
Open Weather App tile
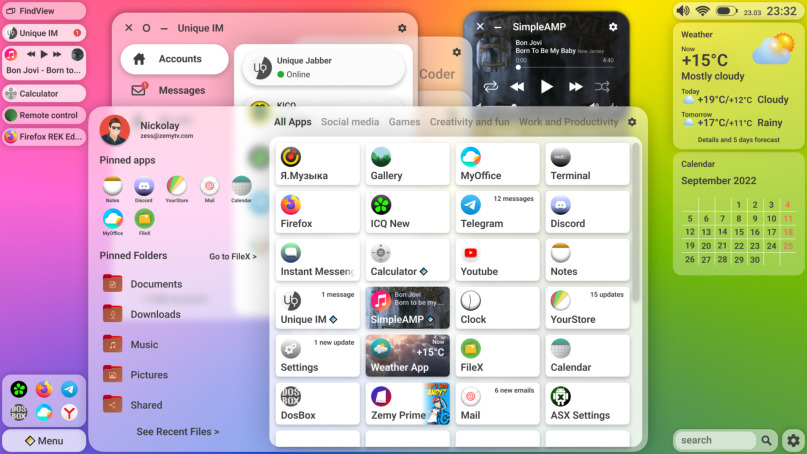point(408,356)
